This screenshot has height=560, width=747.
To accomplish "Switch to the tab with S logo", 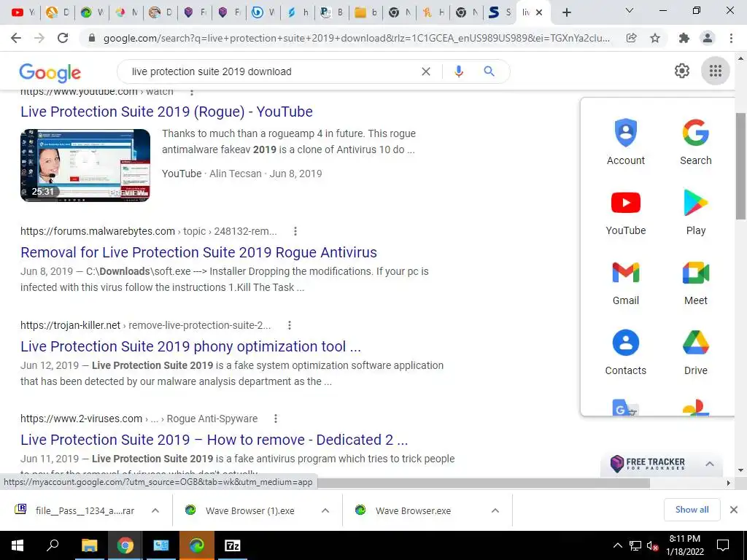I will [499, 12].
